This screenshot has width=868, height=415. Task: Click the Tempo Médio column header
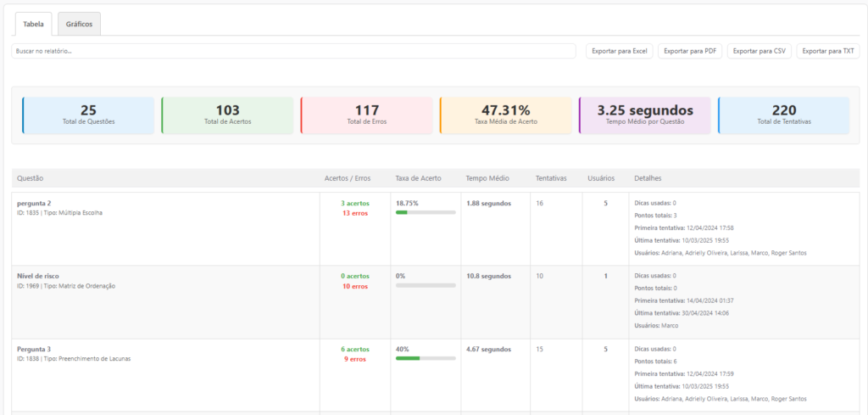[x=487, y=178]
